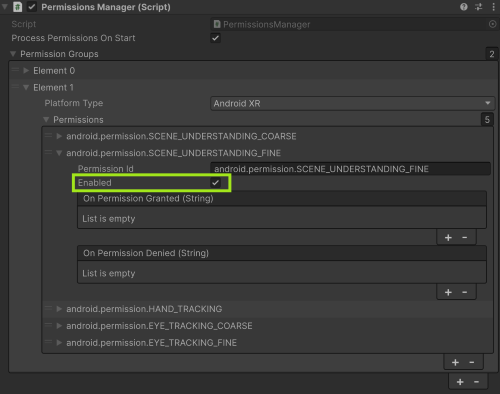Expand android.permission.EYE_TRACKING_FINE entry
Image resolution: width=500 pixels, height=394 pixels.
[59, 342]
